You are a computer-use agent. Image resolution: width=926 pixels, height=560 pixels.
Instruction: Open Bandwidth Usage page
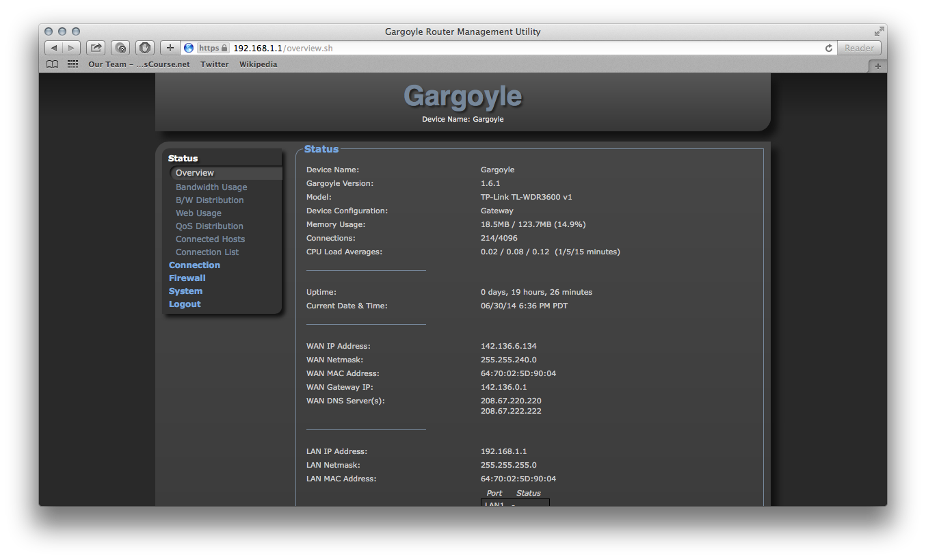click(211, 187)
